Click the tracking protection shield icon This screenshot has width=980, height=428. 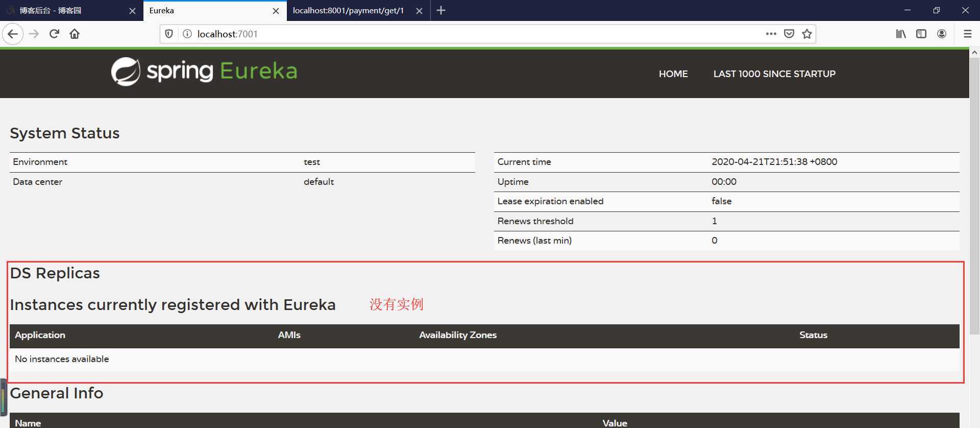click(x=169, y=34)
